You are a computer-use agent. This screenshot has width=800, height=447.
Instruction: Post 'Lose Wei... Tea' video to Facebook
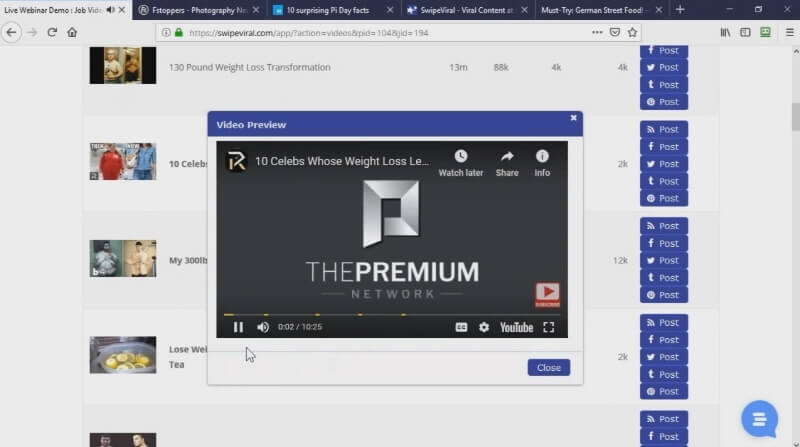663,340
